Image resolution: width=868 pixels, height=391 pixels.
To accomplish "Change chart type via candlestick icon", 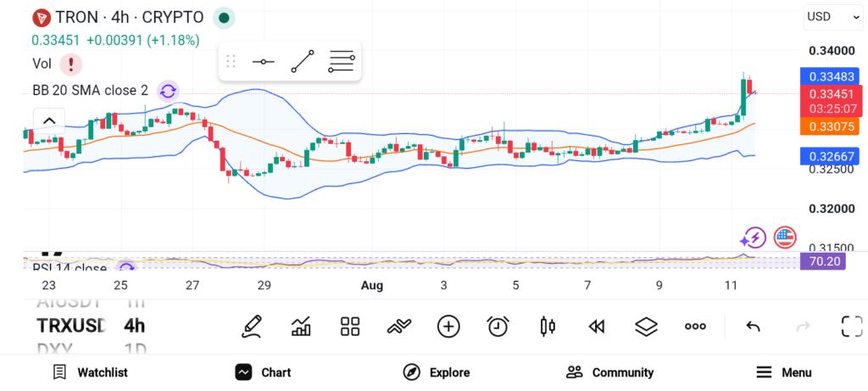I will [x=548, y=327].
